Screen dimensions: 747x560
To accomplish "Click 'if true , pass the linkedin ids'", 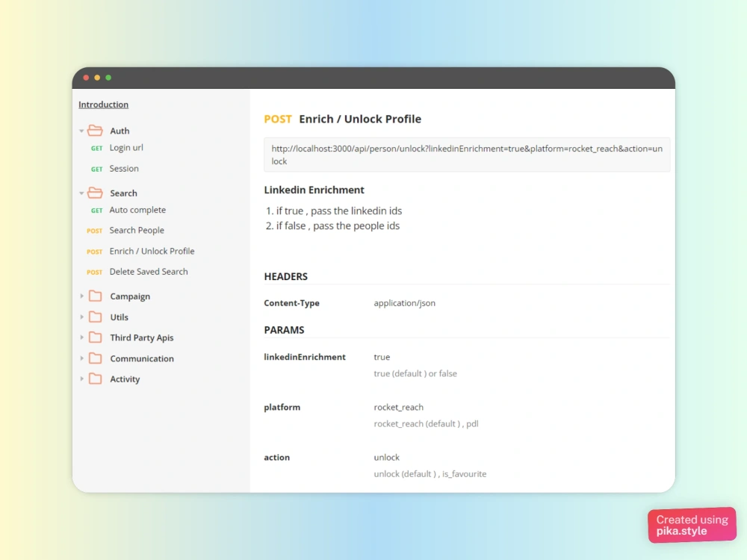I will pyautogui.click(x=339, y=211).
